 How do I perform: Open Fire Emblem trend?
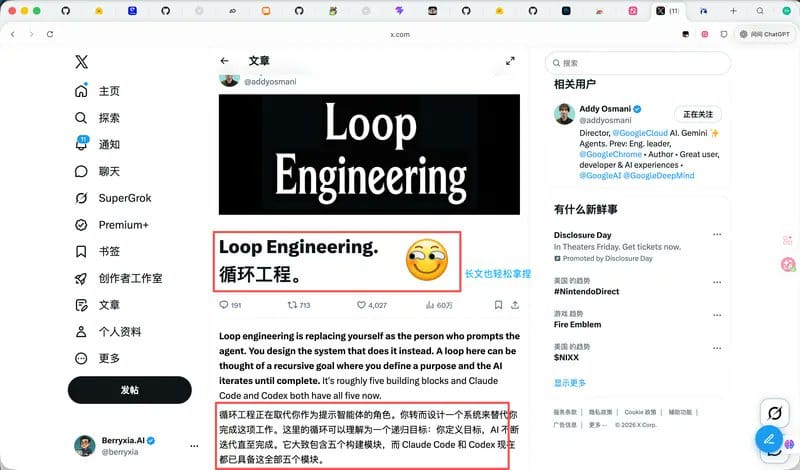pos(578,325)
